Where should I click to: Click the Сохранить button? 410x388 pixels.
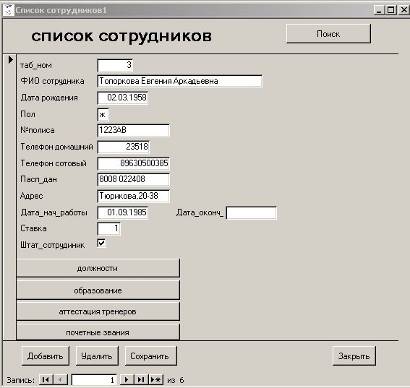[150, 356]
